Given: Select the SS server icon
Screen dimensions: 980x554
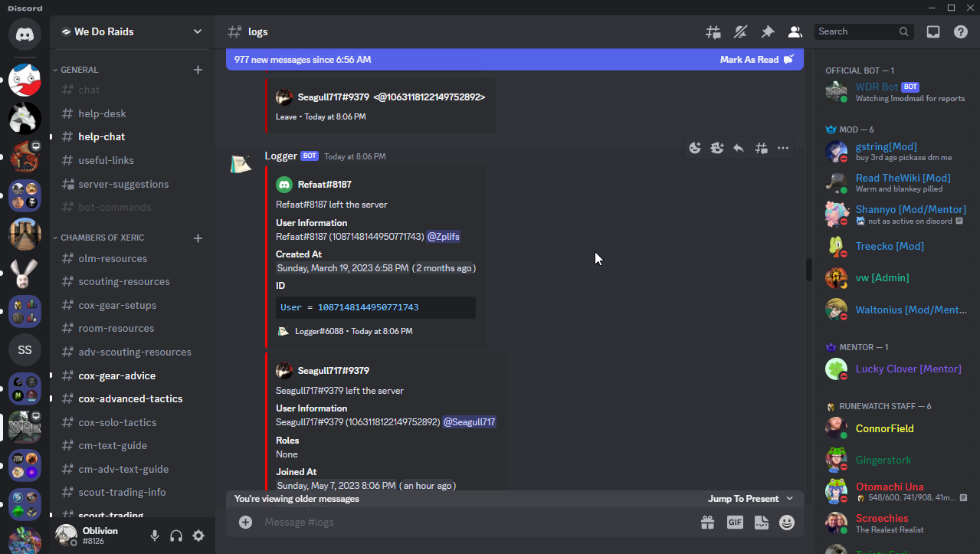Looking at the screenshot, I should (x=25, y=349).
